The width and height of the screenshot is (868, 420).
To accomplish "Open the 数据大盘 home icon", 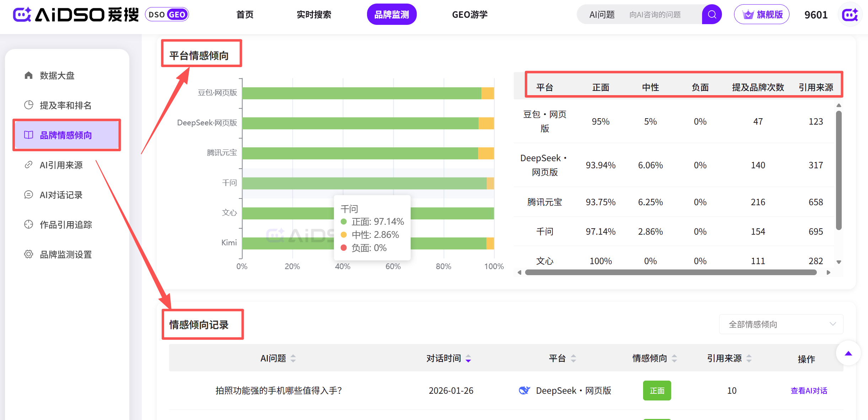I will point(28,75).
